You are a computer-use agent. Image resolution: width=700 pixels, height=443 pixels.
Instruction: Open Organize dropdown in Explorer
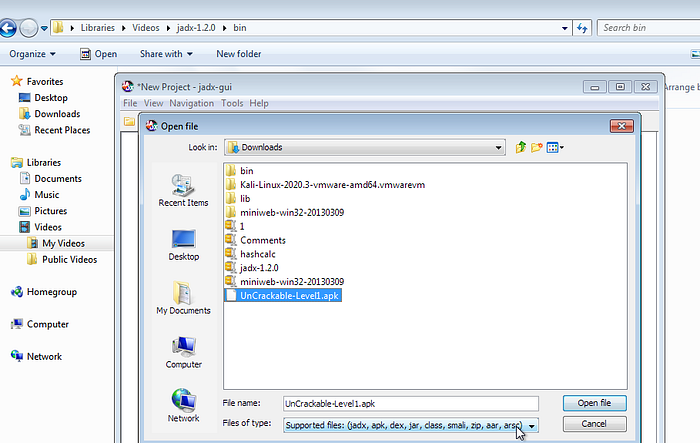(x=32, y=54)
